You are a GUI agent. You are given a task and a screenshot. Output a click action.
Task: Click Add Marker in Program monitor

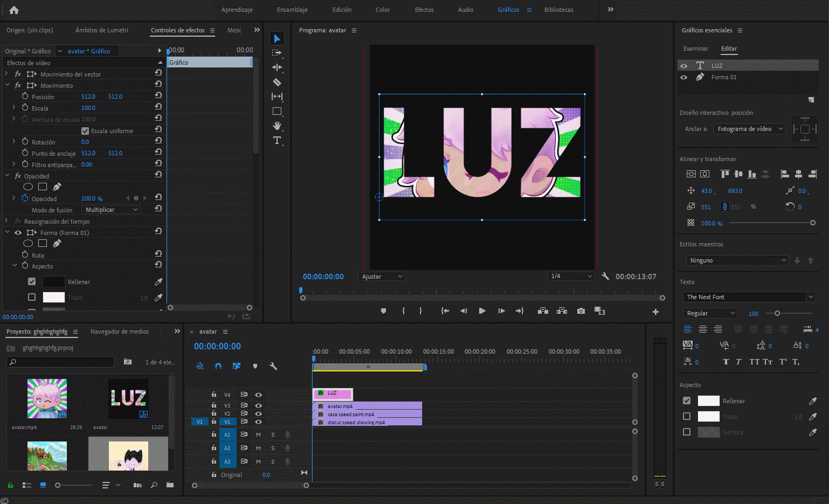tap(383, 311)
